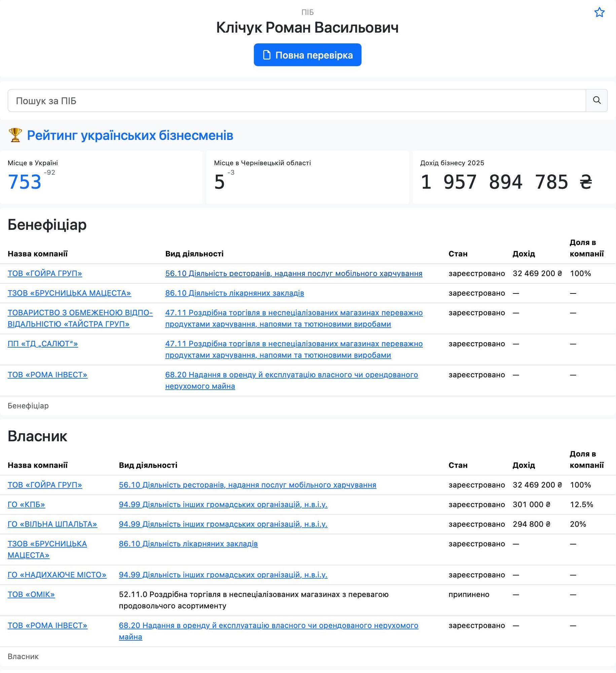Click the 20% share in ВІЛЬНА ШПАЛЬТА row
The height and width of the screenshot is (673, 616).
pos(578,524)
